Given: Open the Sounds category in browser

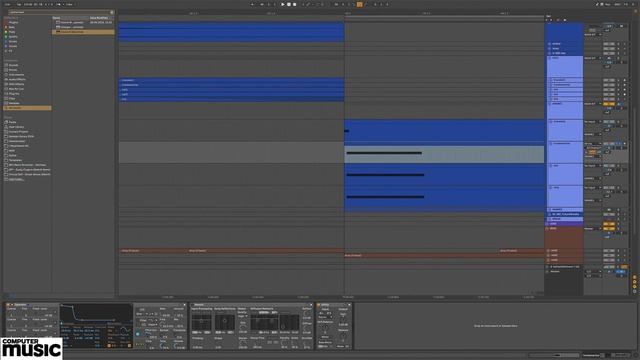Looking at the screenshot, I should coord(13,65).
